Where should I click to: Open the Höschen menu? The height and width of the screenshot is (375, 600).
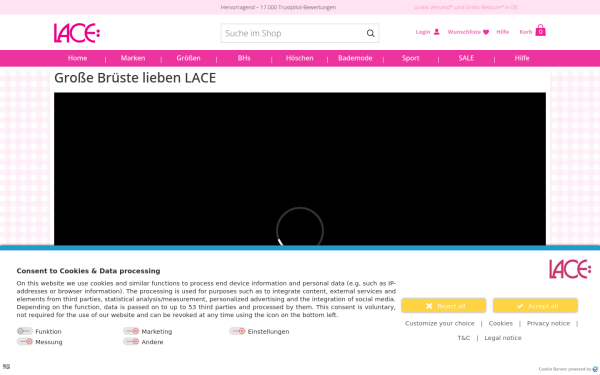(x=299, y=58)
